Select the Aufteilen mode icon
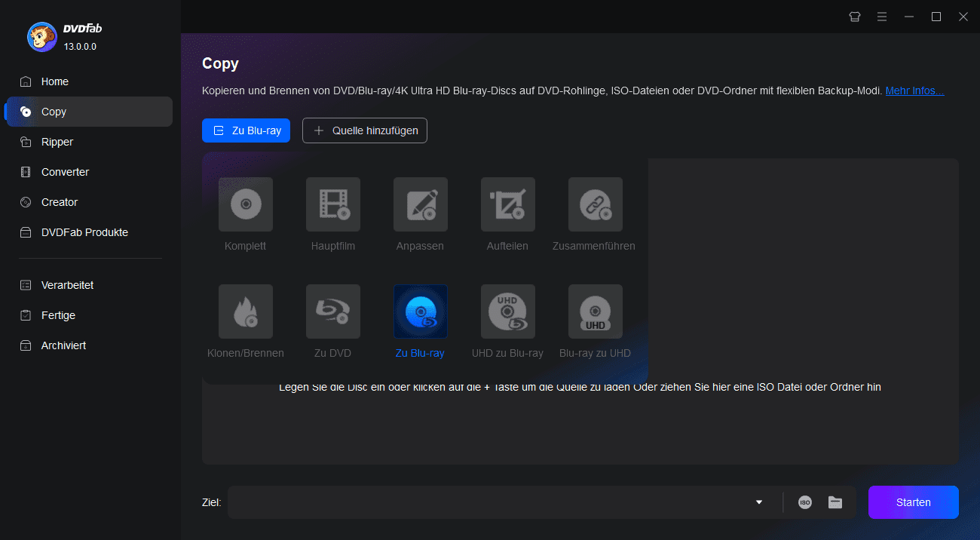 (x=507, y=204)
